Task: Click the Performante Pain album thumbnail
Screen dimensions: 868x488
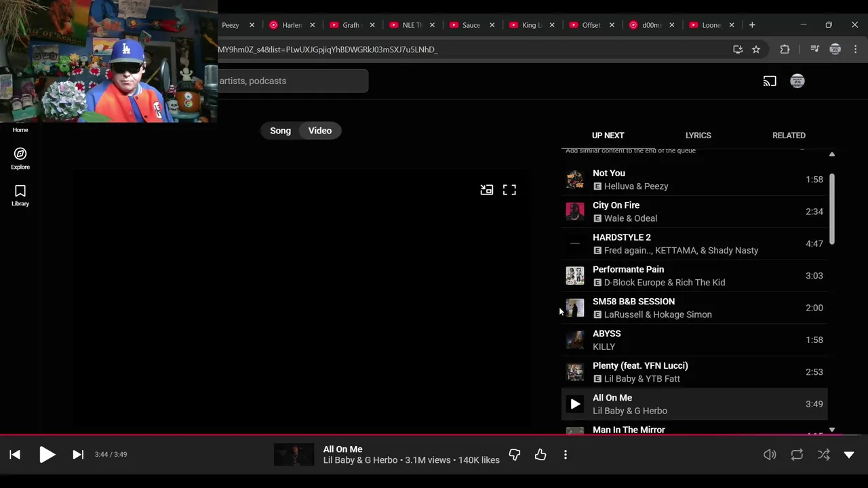Action: tap(575, 276)
